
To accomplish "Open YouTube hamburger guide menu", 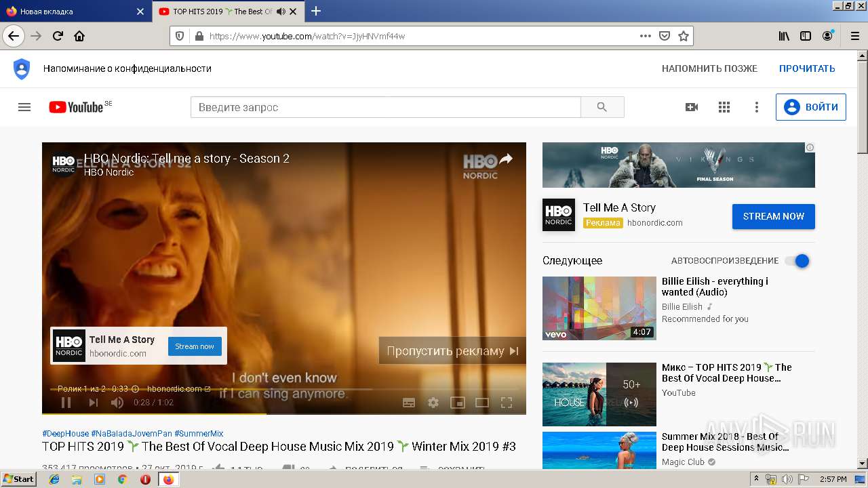I will point(24,107).
